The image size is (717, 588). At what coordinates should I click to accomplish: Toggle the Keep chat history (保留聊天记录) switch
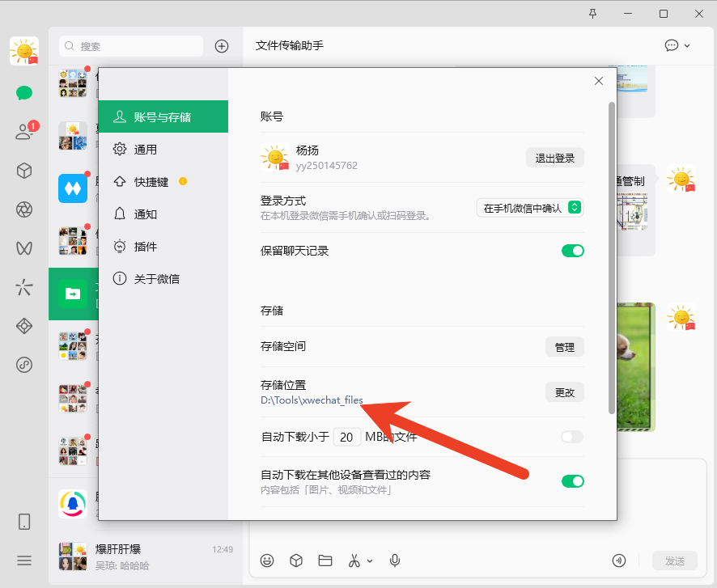(x=572, y=251)
